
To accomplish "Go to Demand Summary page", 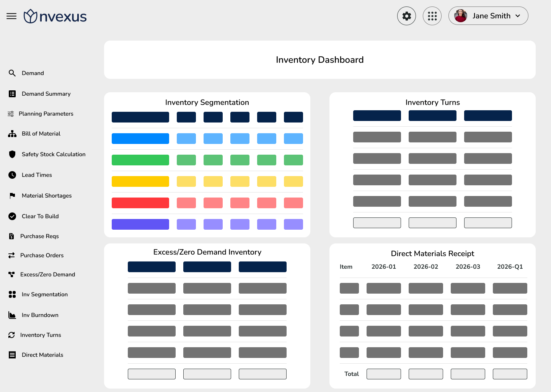I will coord(46,94).
